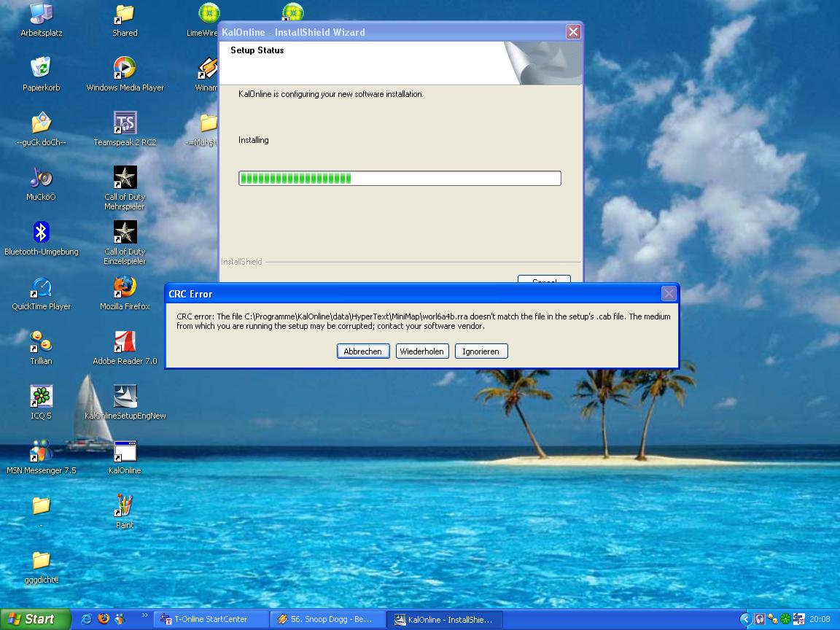Open KalOnlineSetupEngNew installer icon
Viewport: 840px width, 630px height.
(x=125, y=402)
